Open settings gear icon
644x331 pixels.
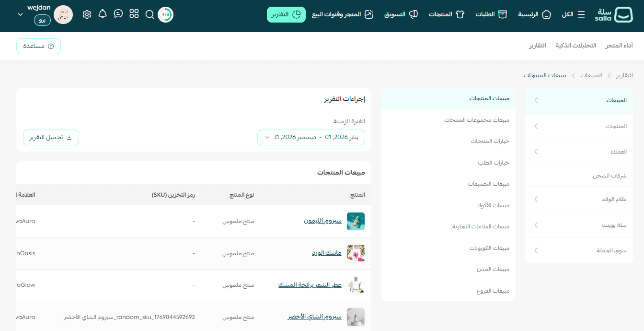point(87,14)
